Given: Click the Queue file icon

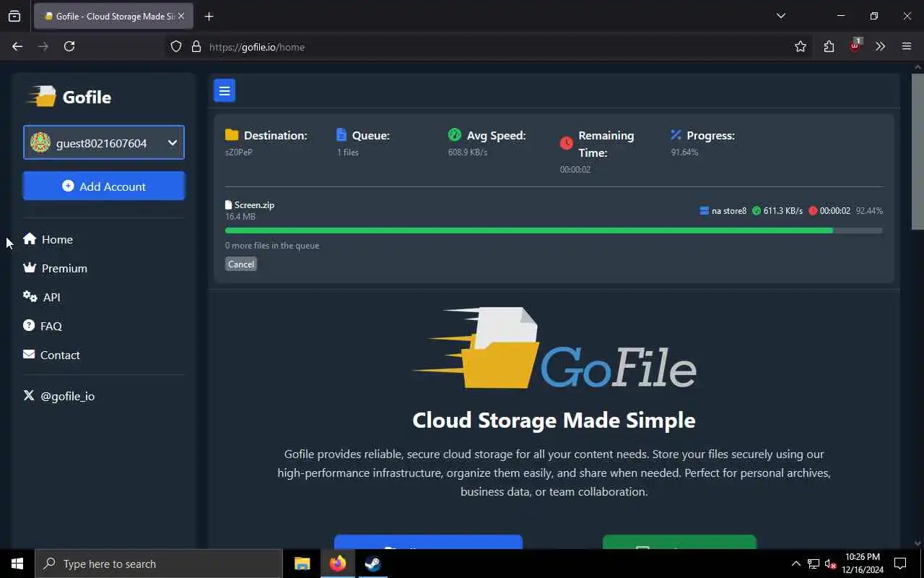Looking at the screenshot, I should click(341, 135).
